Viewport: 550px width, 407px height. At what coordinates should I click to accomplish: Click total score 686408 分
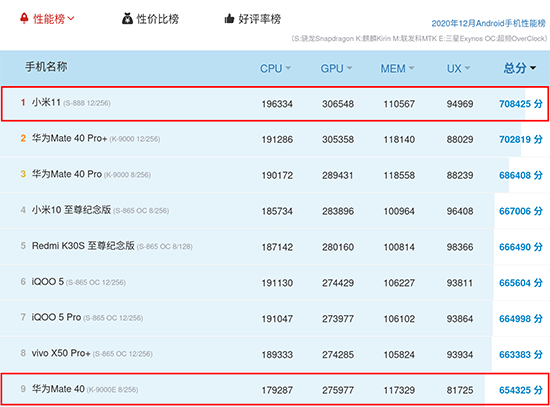click(521, 175)
